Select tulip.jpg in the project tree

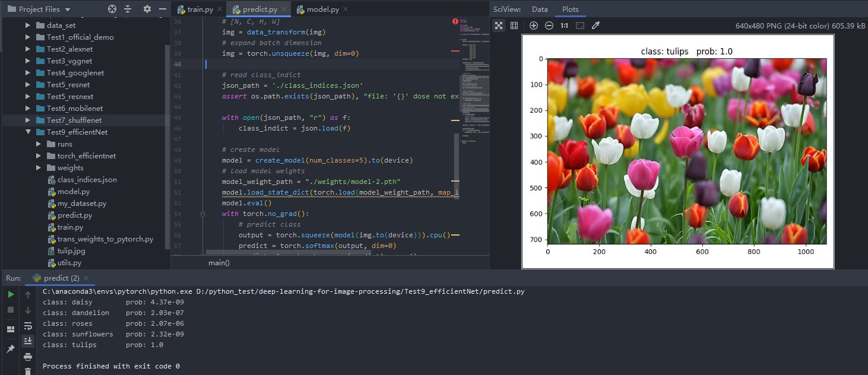(x=71, y=251)
